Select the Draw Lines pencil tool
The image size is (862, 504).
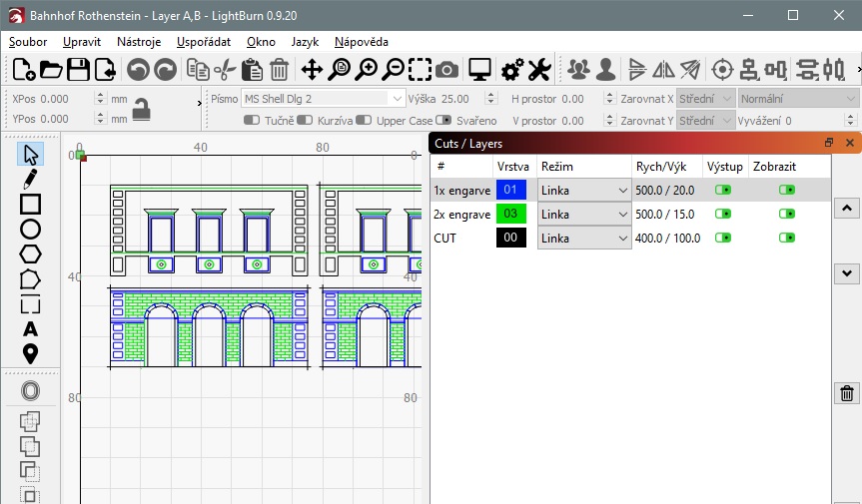click(30, 180)
